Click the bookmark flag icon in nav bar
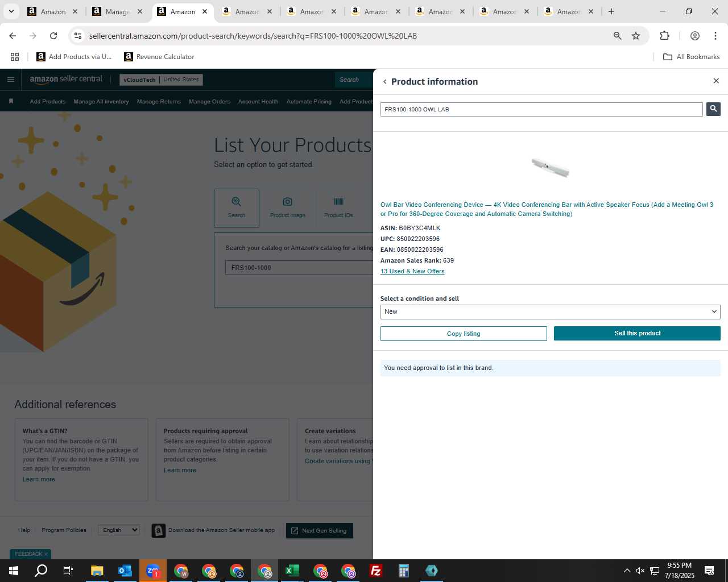Viewport: 728px width, 582px height. 11,101
